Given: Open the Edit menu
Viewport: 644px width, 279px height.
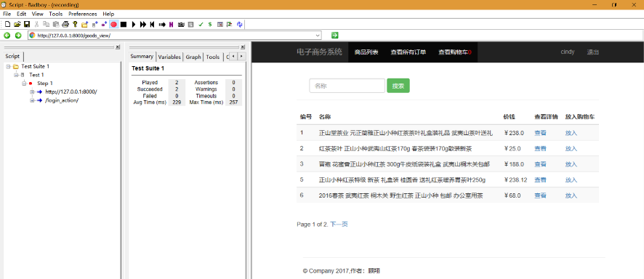Looking at the screenshot, I should (21, 14).
